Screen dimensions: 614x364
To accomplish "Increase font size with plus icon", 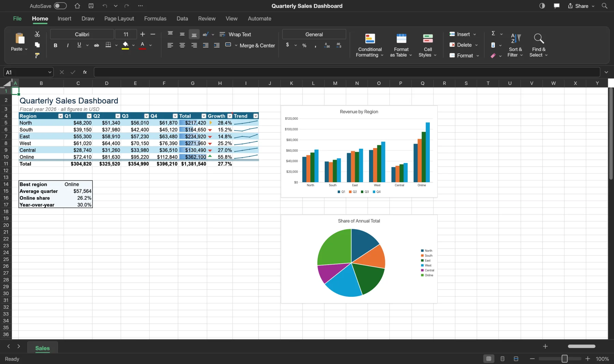I will (x=143, y=34).
